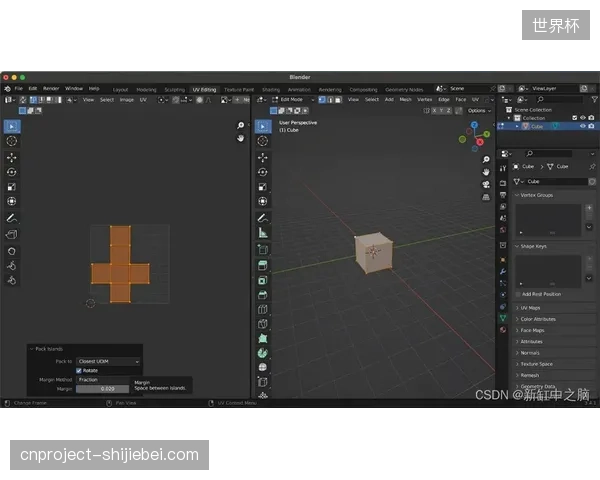Click the UV editor zoom magnifier gizmo

coord(240,125)
